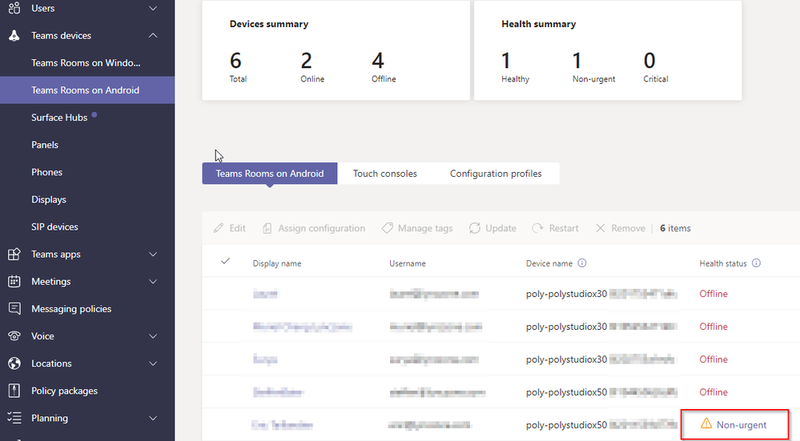Click the 1 Healthy count
Viewport: 800px width, 441px height.
(506, 61)
